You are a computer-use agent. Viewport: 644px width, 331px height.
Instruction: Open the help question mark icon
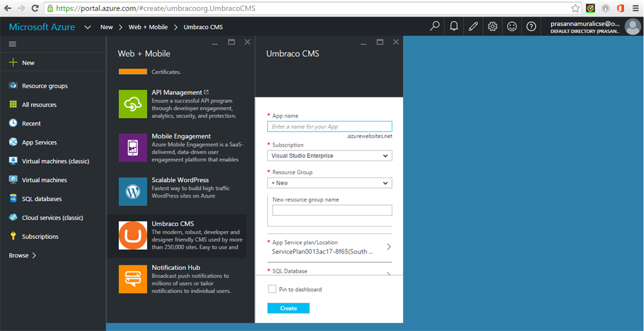(531, 26)
